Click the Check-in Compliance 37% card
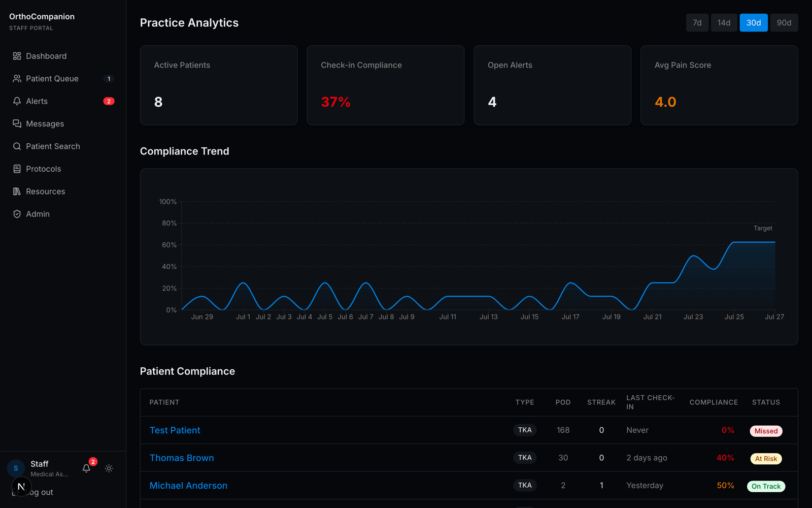The image size is (812, 508). pos(386,85)
